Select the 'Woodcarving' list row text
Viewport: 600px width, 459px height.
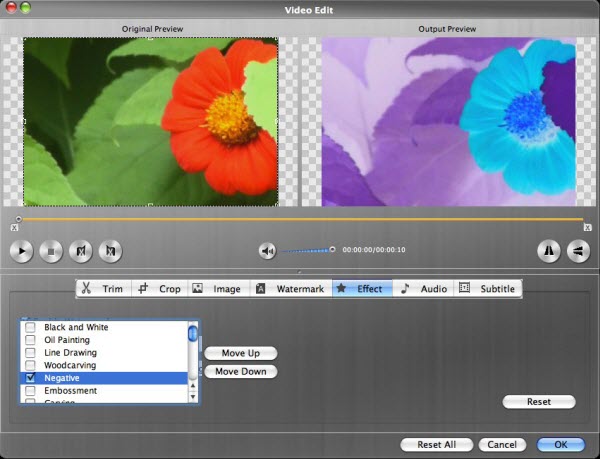click(x=70, y=365)
